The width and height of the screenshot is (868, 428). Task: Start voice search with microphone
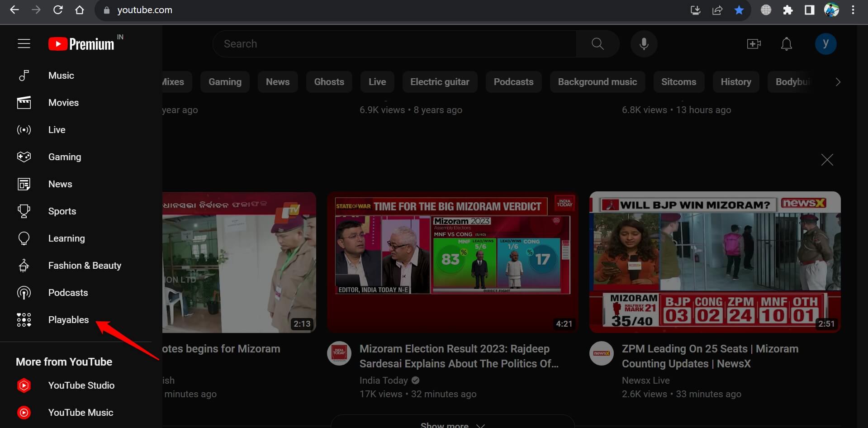[x=644, y=44]
